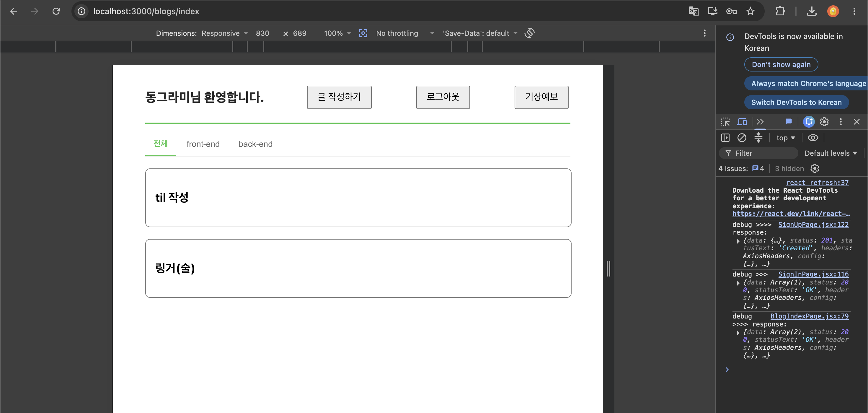Open DevTools customize three-dot menu
Viewport: 868px width, 413px height.
click(841, 122)
